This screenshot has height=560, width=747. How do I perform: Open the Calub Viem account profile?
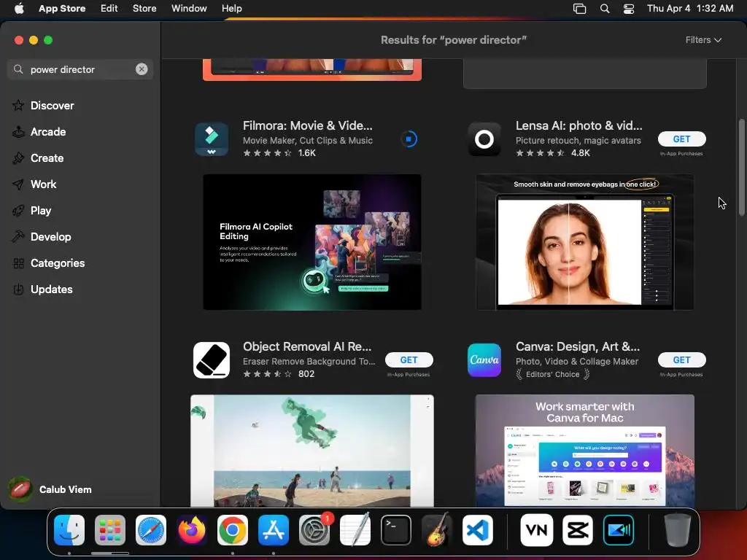coord(50,489)
